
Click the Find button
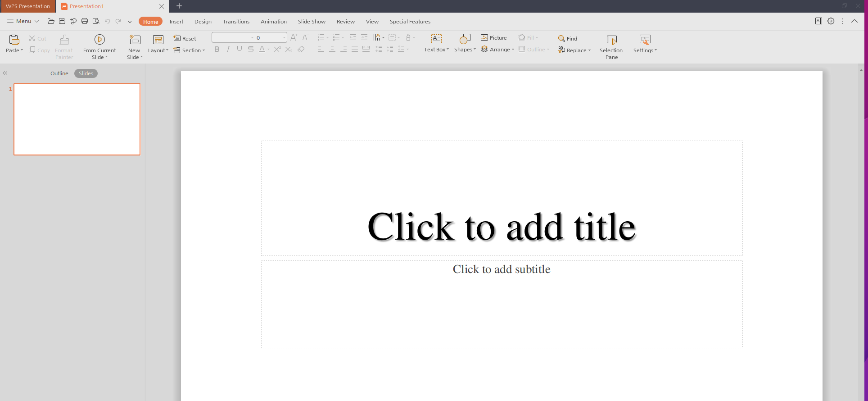[567, 39]
